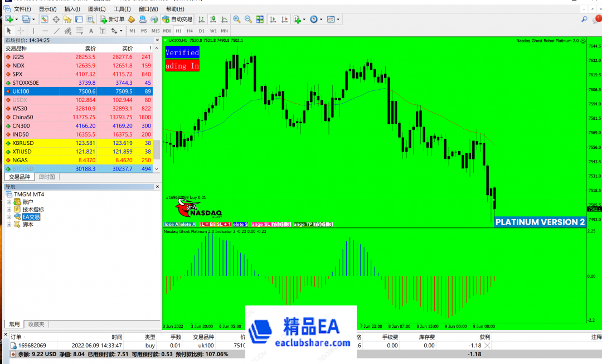
Task: Expand the 技术指标 tree node
Action: (9, 209)
